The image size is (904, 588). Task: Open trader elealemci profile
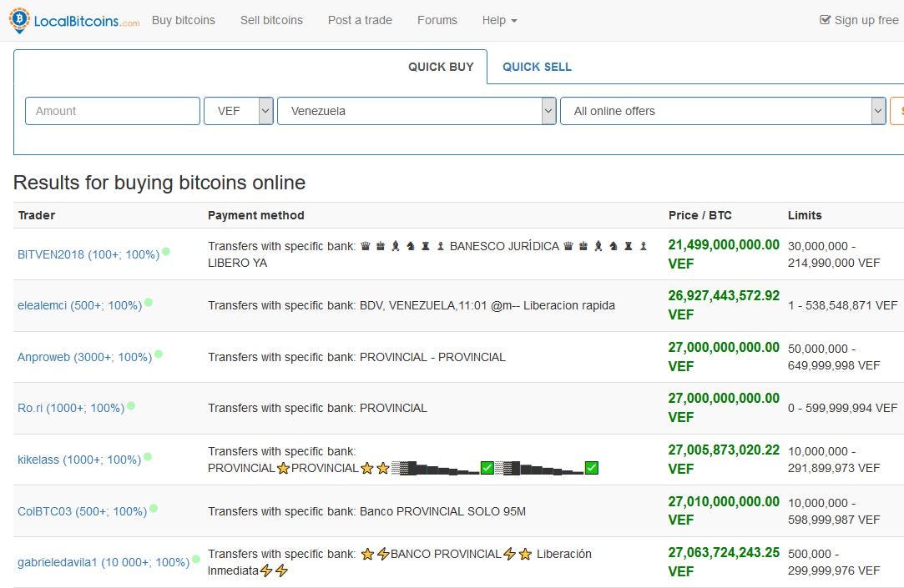[x=79, y=305]
